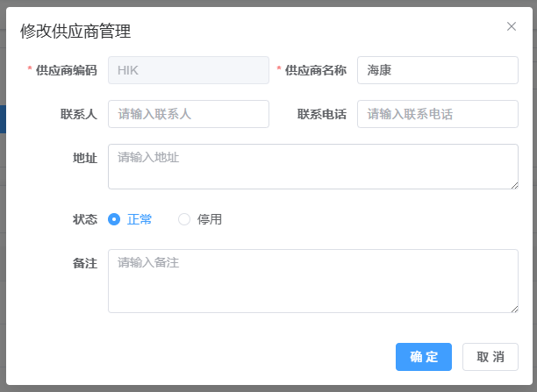Click the disabled 供应商编码 field showing HIK

click(188, 70)
